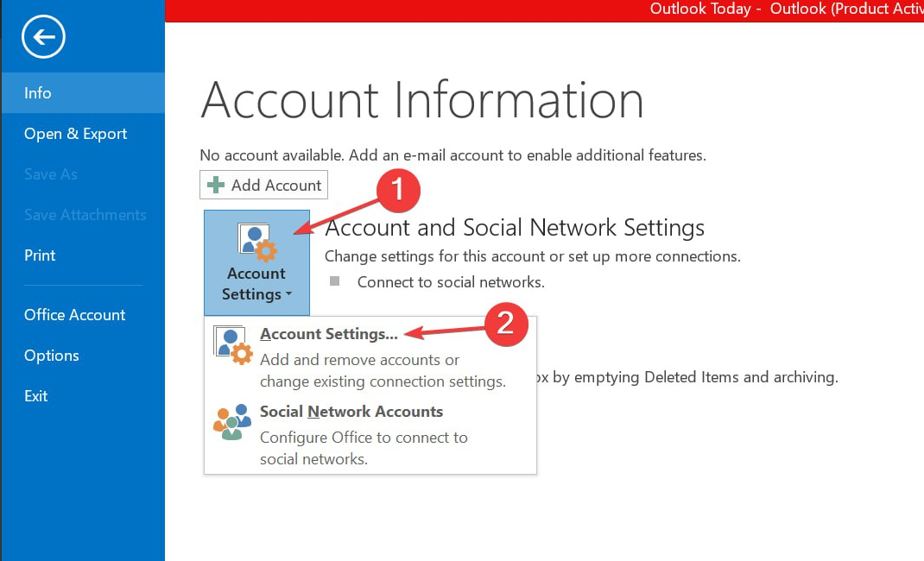The height and width of the screenshot is (561, 924).
Task: Click Exit to close Outlook
Action: (83, 396)
